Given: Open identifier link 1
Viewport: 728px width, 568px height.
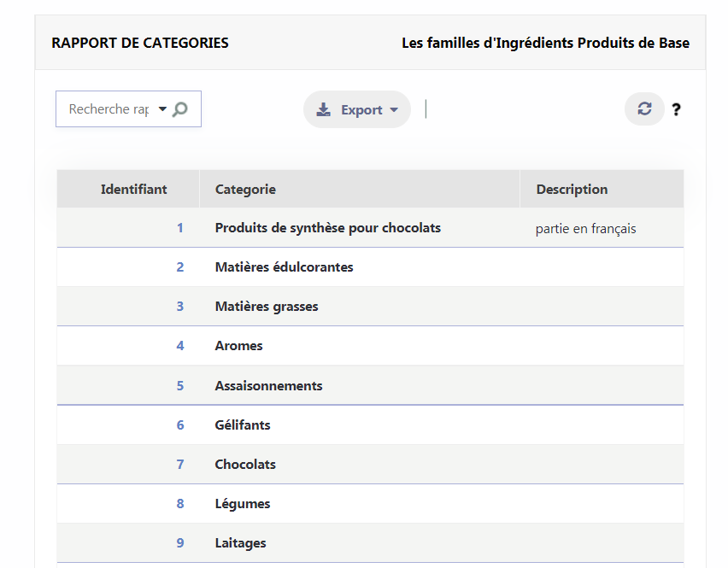Looking at the screenshot, I should (179, 228).
